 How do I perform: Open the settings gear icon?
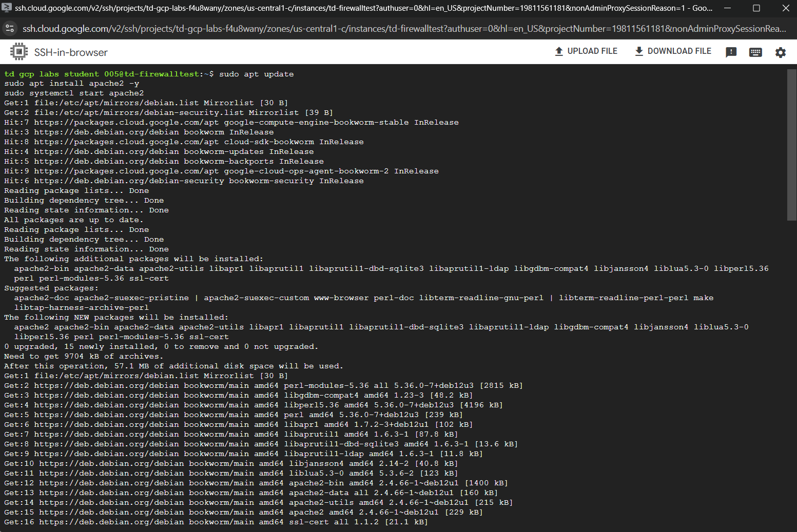[x=780, y=52]
